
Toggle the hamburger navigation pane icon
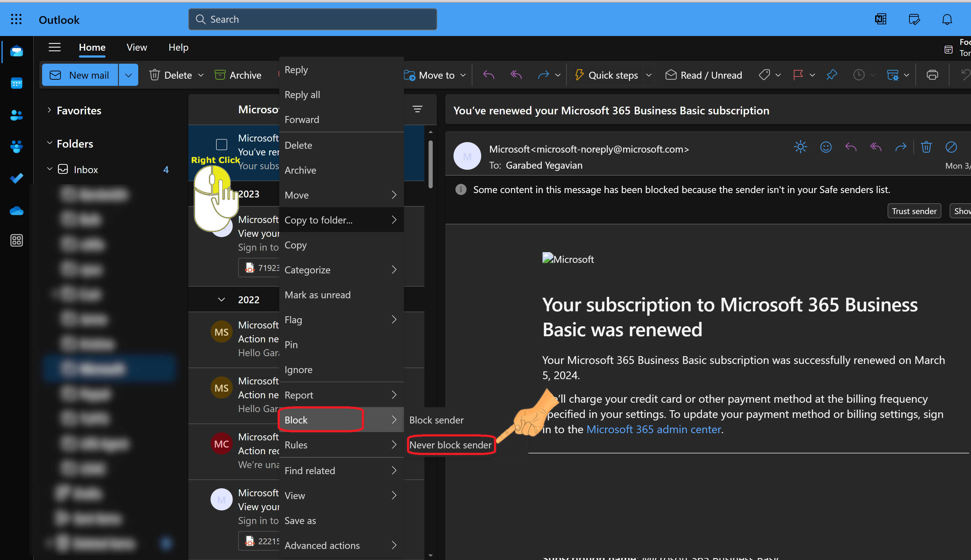(x=55, y=47)
